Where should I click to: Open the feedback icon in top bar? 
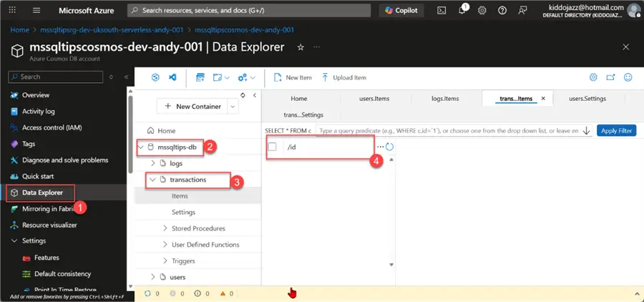[522, 11]
